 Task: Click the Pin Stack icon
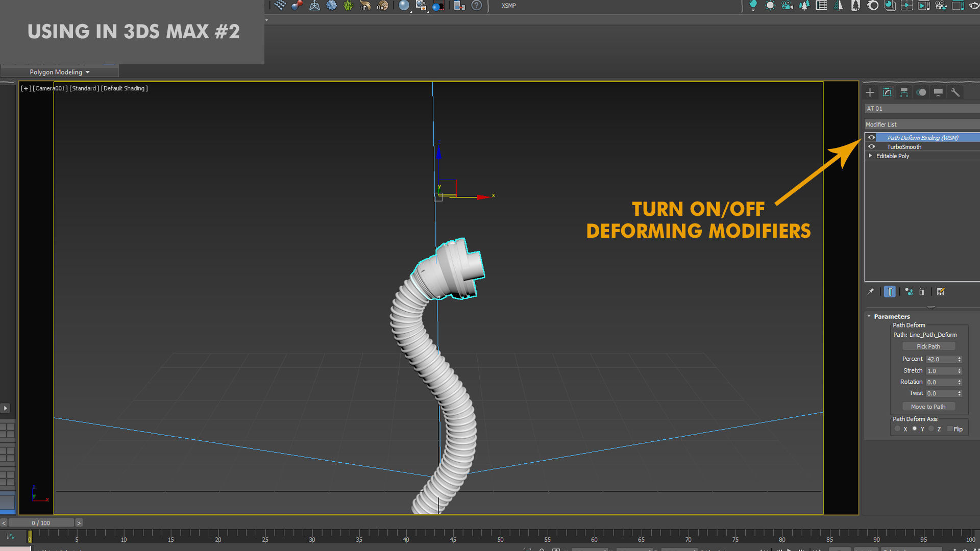[x=871, y=292]
